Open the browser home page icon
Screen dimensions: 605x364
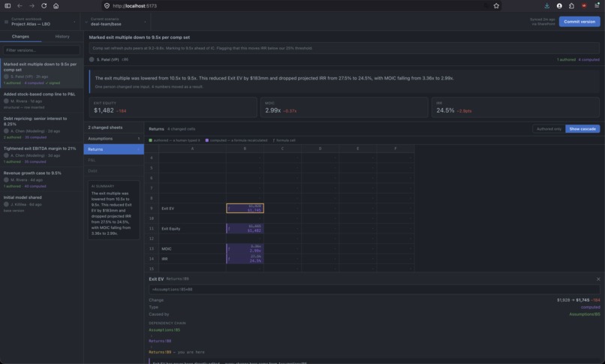56,6
